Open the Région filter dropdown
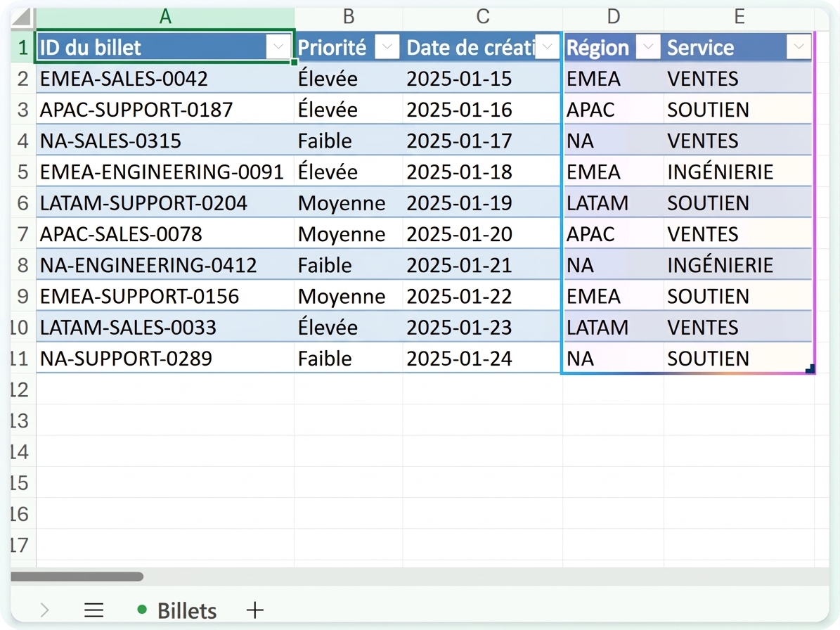This screenshot has width=840, height=630. (x=648, y=47)
